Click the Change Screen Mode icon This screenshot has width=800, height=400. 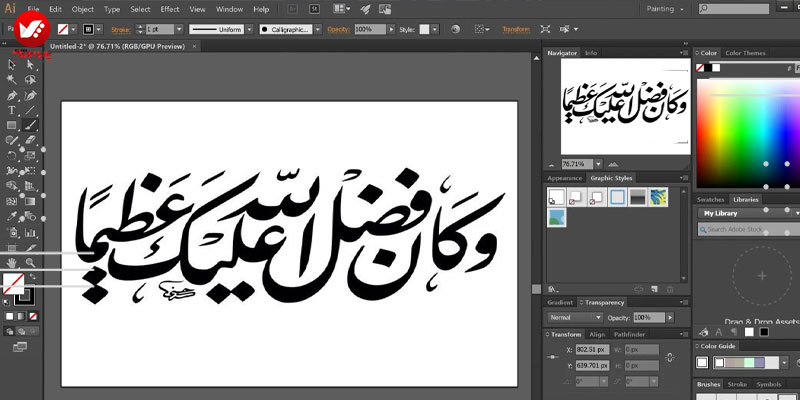[x=19, y=347]
